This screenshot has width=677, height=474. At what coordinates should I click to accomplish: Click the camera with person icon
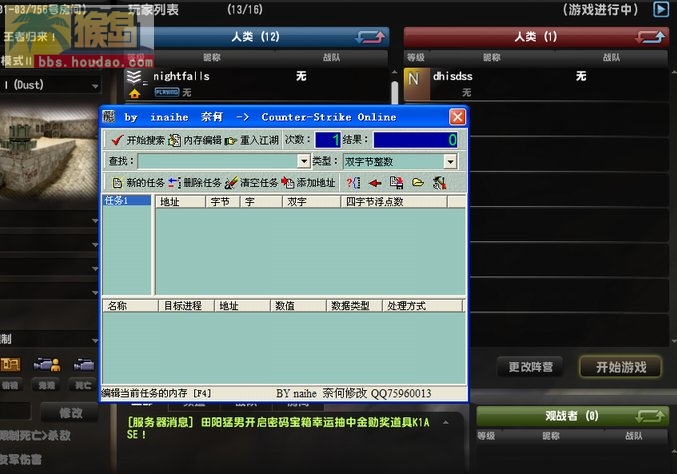tap(47, 365)
